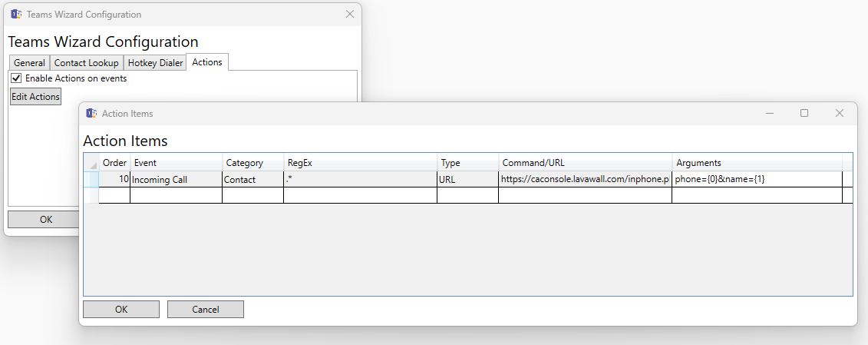The image size is (868, 345).
Task: Minimize the Action Items window
Action: (x=769, y=113)
